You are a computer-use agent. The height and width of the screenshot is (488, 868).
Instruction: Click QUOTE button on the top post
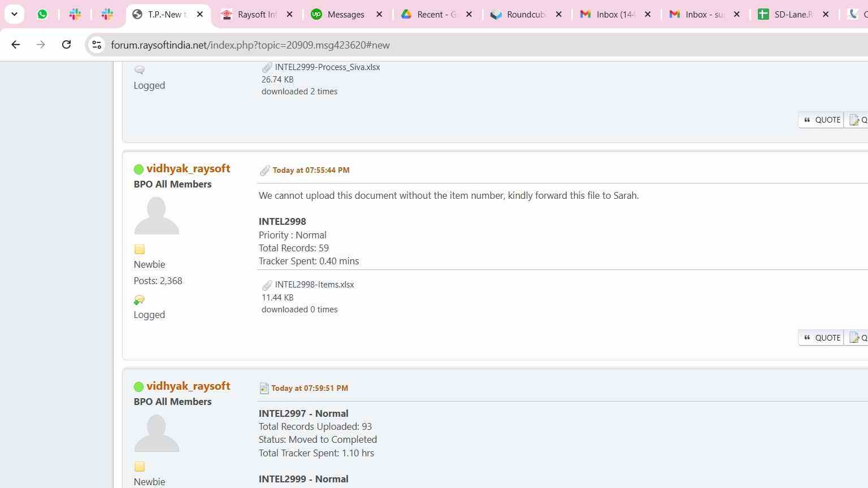(x=822, y=120)
